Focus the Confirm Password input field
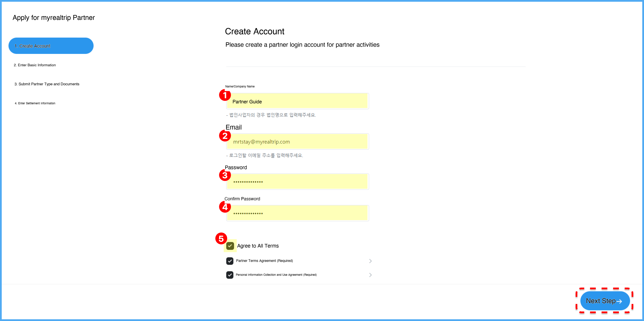The image size is (644, 321). (x=297, y=213)
